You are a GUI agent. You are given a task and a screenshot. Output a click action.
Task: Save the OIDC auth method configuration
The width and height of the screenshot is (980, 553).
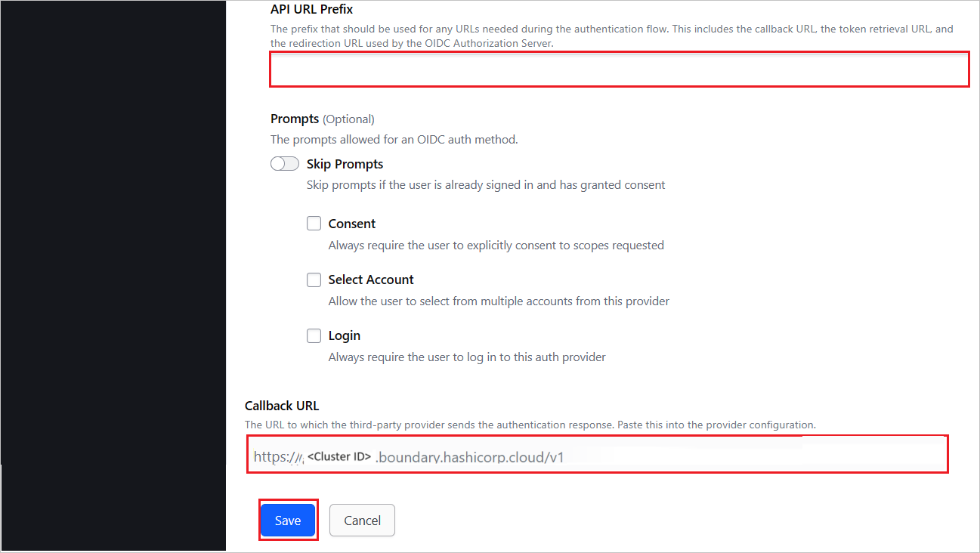(x=288, y=520)
